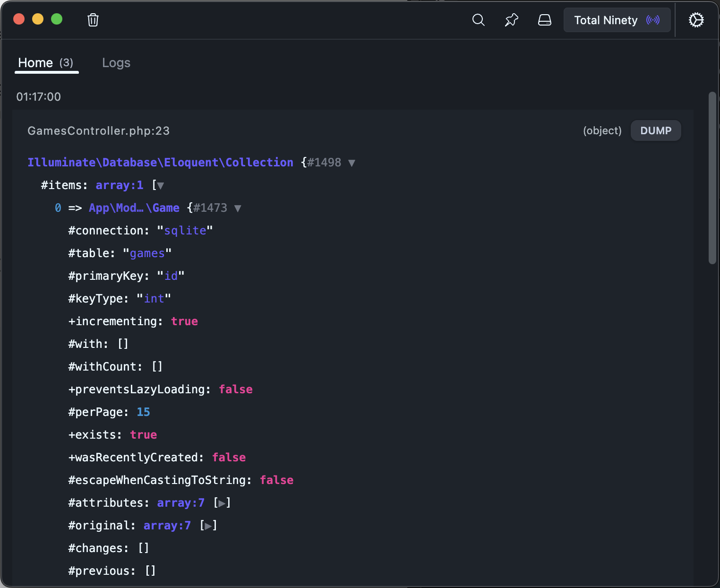
Task: Expand the #attributes array:7
Action: point(222,502)
